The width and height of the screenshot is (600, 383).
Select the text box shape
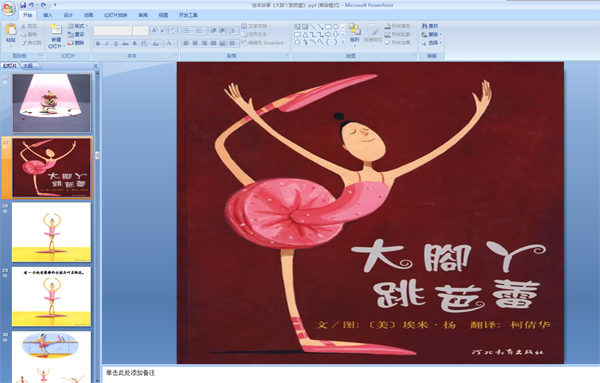coord(297,27)
